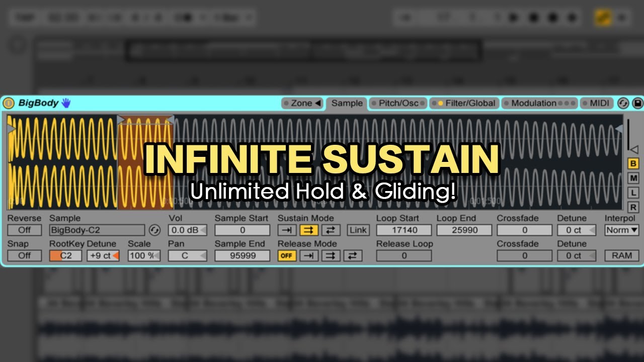Click the release loop Crossfade field
Screen dimensions: 644x362
point(524,255)
